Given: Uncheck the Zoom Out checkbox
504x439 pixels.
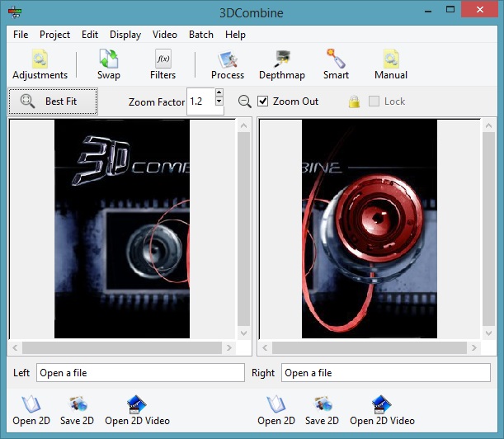Looking at the screenshot, I should 263,101.
